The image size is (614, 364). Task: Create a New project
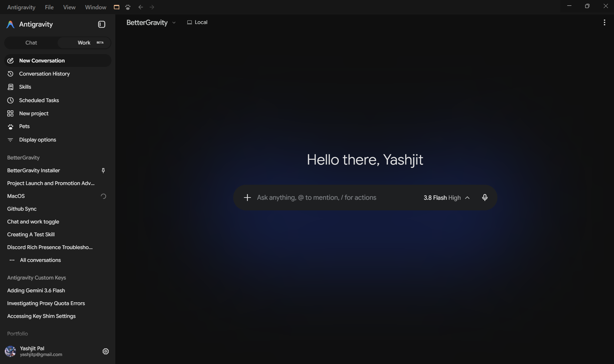click(x=58, y=113)
